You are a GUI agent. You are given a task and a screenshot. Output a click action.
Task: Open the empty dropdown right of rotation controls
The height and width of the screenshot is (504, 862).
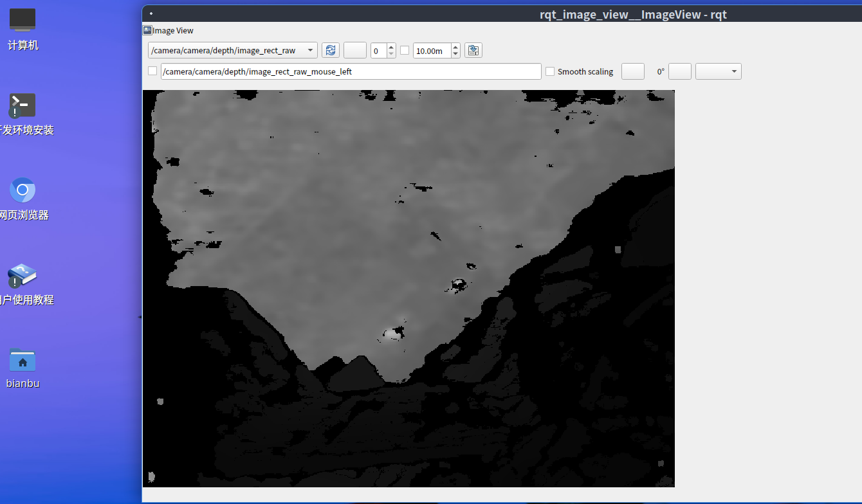click(x=718, y=71)
